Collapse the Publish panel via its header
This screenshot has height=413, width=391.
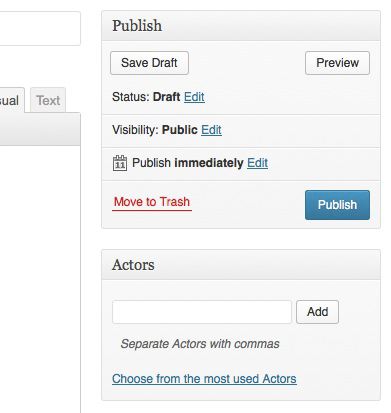pyautogui.click(x=241, y=26)
